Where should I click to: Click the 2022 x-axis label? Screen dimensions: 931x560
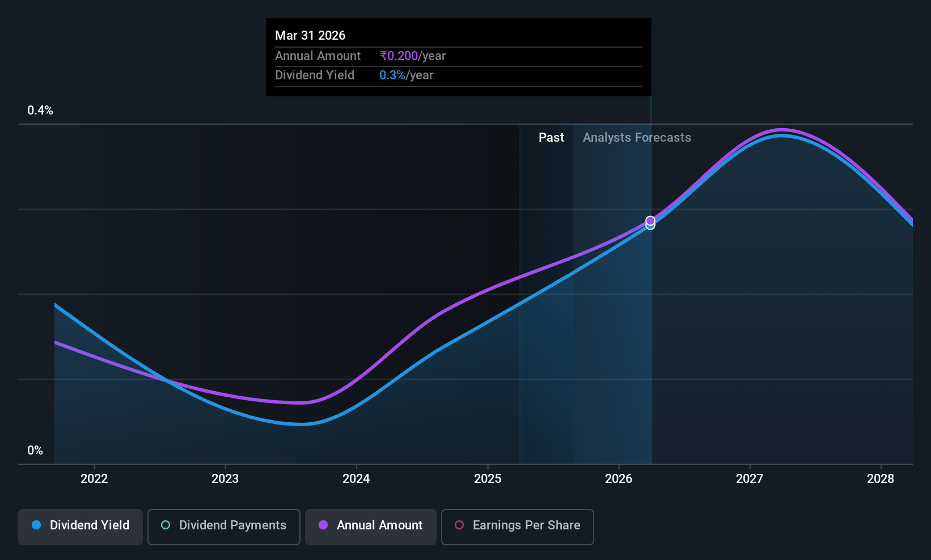point(94,479)
